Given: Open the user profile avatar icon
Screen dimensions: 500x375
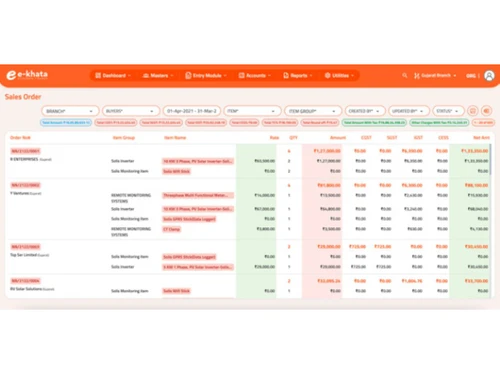Looking at the screenshot, I should [x=489, y=76].
